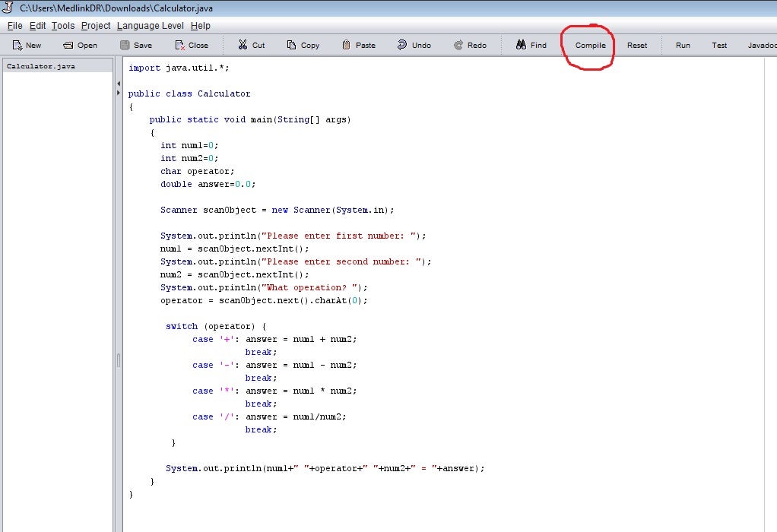Viewport: 777px width, 532px height.
Task: Copy code using the Copy icon
Action: (303, 45)
